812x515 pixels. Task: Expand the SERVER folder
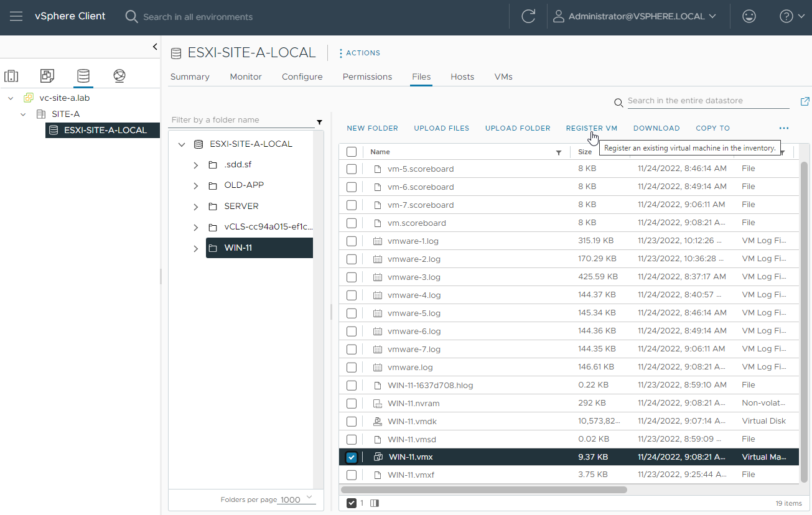[196, 206]
